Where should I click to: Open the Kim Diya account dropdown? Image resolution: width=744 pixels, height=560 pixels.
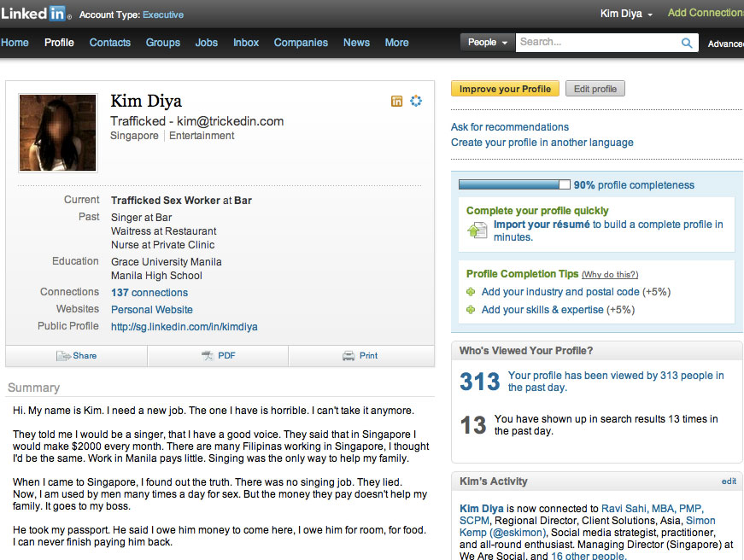coord(626,14)
